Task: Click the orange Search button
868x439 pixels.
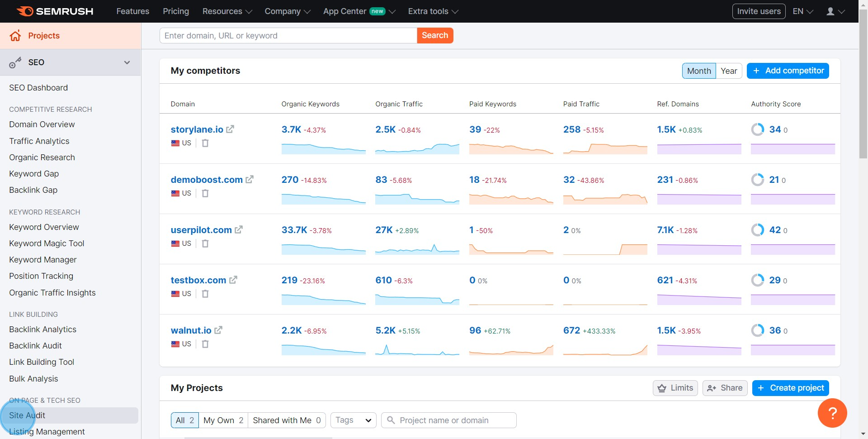Action: click(435, 35)
